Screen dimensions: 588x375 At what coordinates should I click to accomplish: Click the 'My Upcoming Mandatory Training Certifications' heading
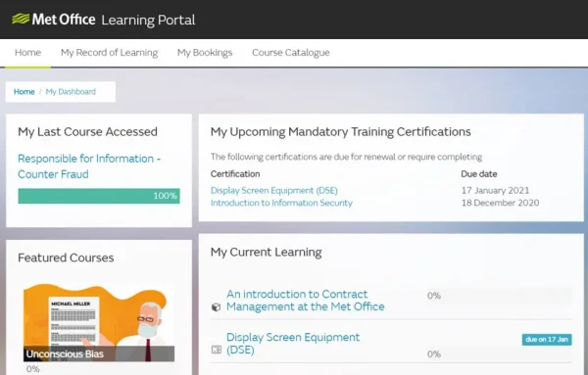[x=340, y=132]
